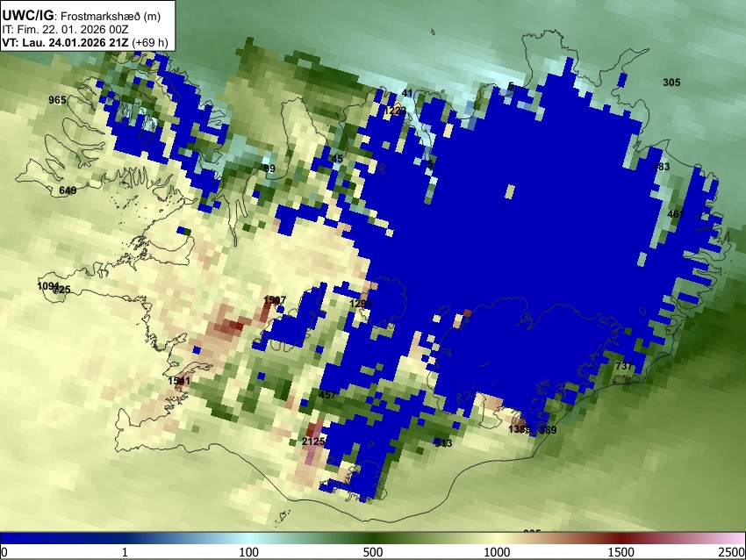Click the 305 value label
The height and width of the screenshot is (560, 746).
[671, 83]
